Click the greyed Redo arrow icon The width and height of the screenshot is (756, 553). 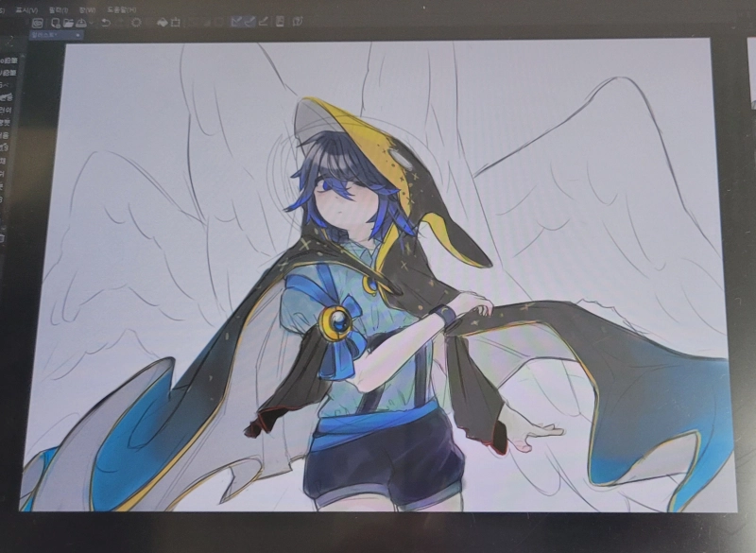pyautogui.click(x=121, y=22)
